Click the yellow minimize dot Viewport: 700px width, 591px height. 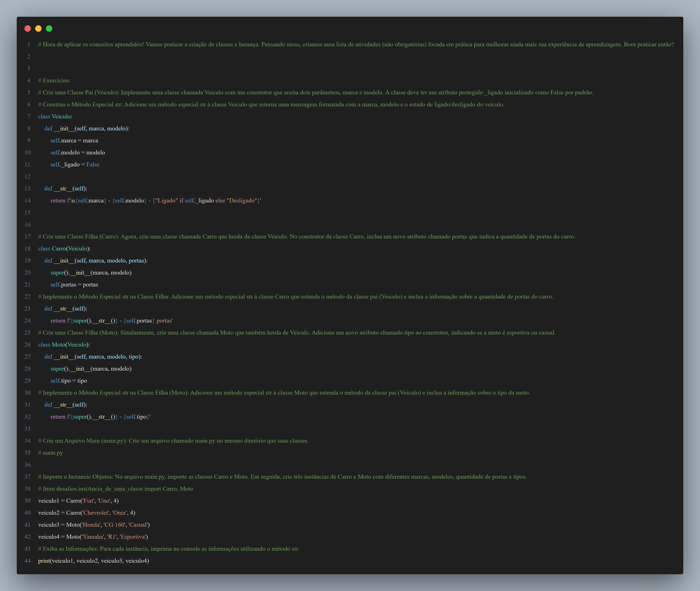(39, 29)
